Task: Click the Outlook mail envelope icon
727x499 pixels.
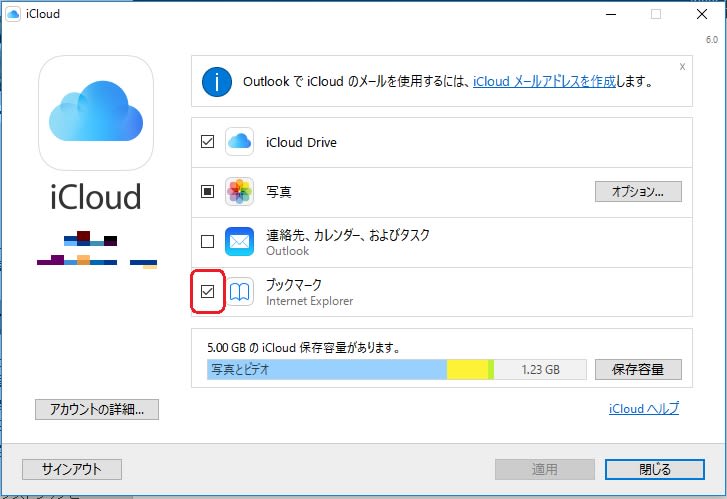Action: pyautogui.click(x=239, y=241)
